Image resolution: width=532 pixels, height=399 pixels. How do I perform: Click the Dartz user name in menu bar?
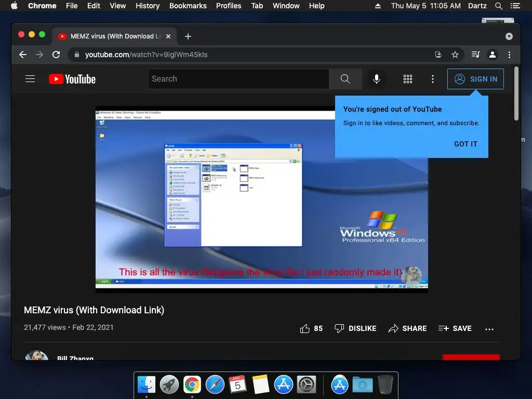click(477, 6)
